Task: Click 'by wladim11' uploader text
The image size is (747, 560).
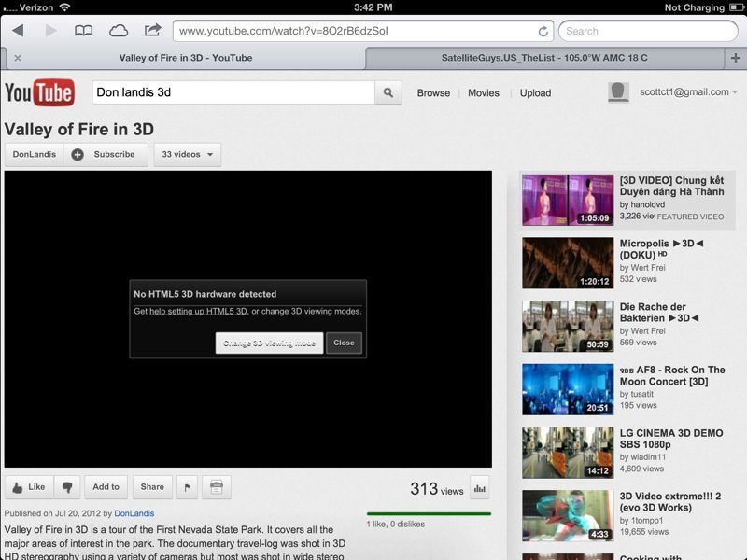Action: (x=642, y=457)
